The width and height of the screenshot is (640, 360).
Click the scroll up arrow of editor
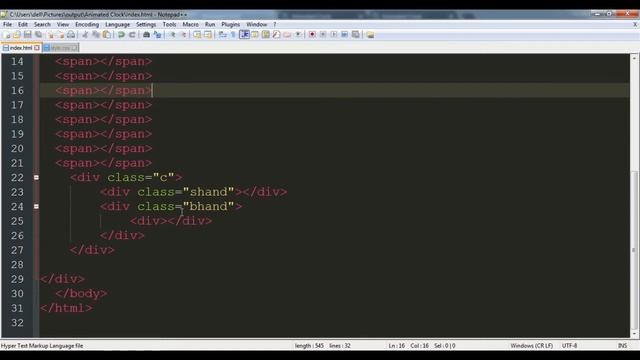pos(634,58)
